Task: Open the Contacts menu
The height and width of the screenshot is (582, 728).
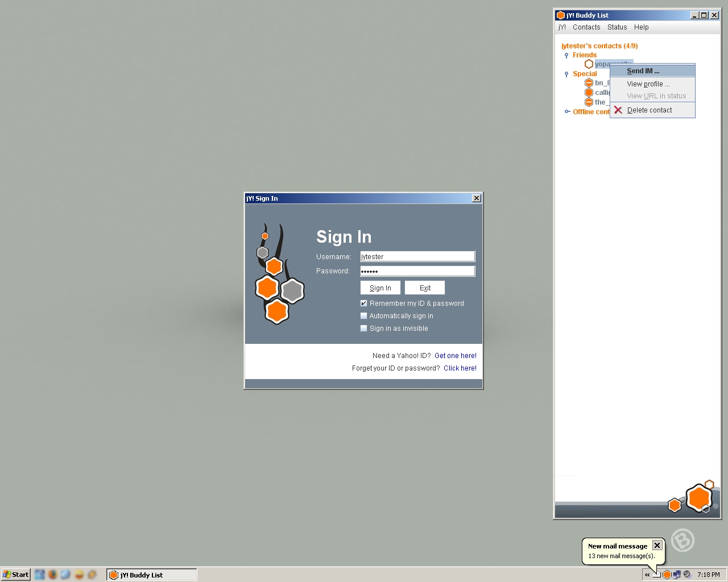Action: pyautogui.click(x=586, y=27)
